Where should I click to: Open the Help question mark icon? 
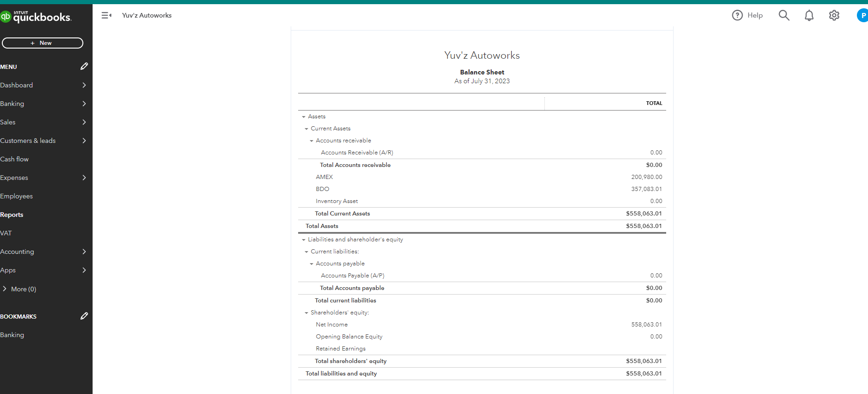tap(737, 15)
